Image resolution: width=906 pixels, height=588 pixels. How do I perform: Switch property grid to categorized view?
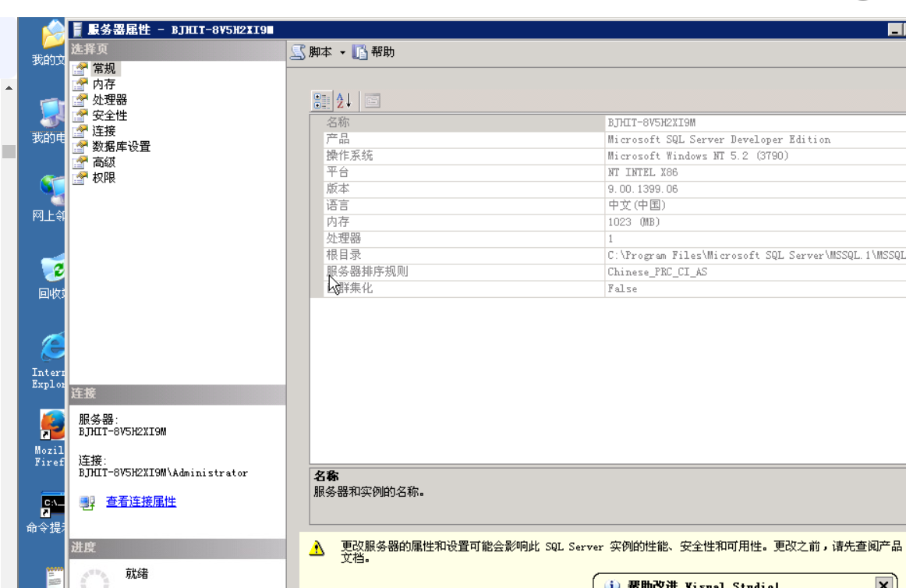(x=322, y=101)
